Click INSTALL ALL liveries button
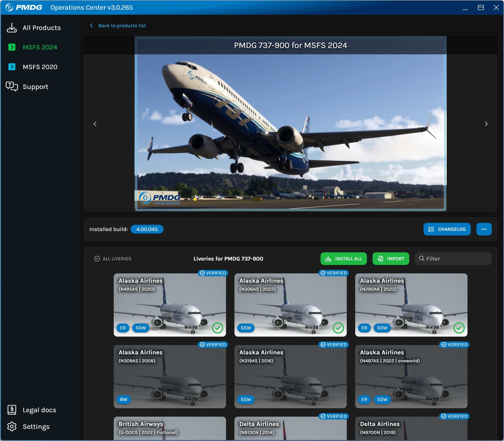Viewport: 504px width, 441px height. tap(344, 259)
